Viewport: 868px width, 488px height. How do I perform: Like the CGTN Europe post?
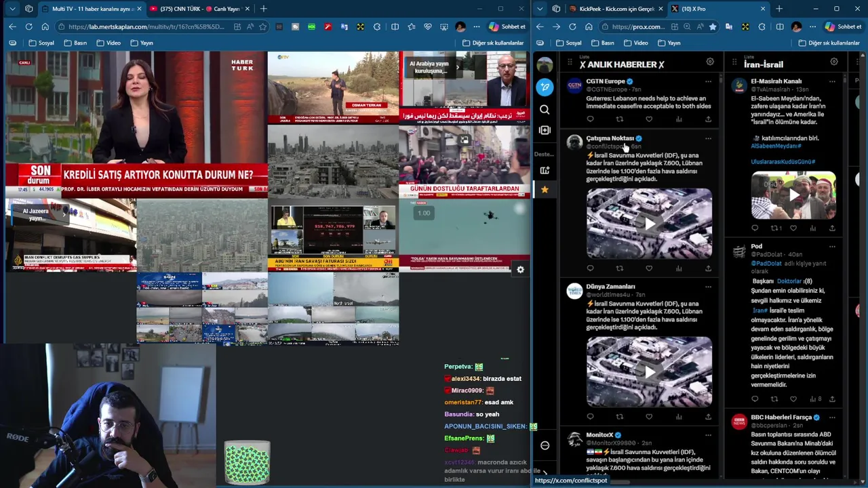click(649, 119)
